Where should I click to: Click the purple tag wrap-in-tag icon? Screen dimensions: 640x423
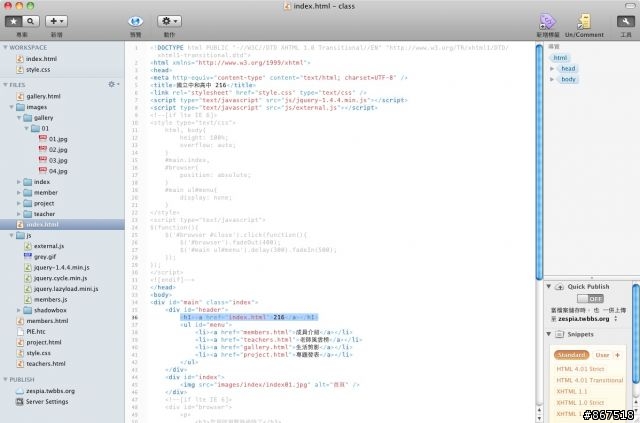pos(547,21)
